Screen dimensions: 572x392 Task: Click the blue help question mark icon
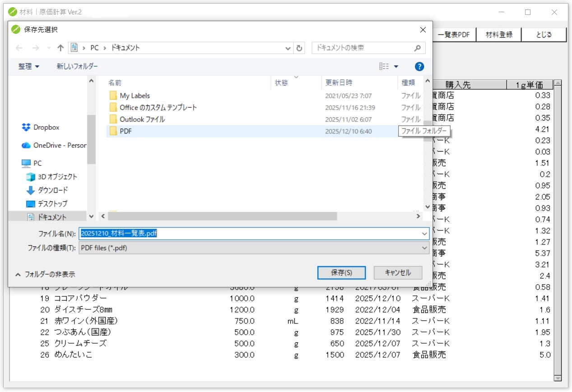[419, 67]
